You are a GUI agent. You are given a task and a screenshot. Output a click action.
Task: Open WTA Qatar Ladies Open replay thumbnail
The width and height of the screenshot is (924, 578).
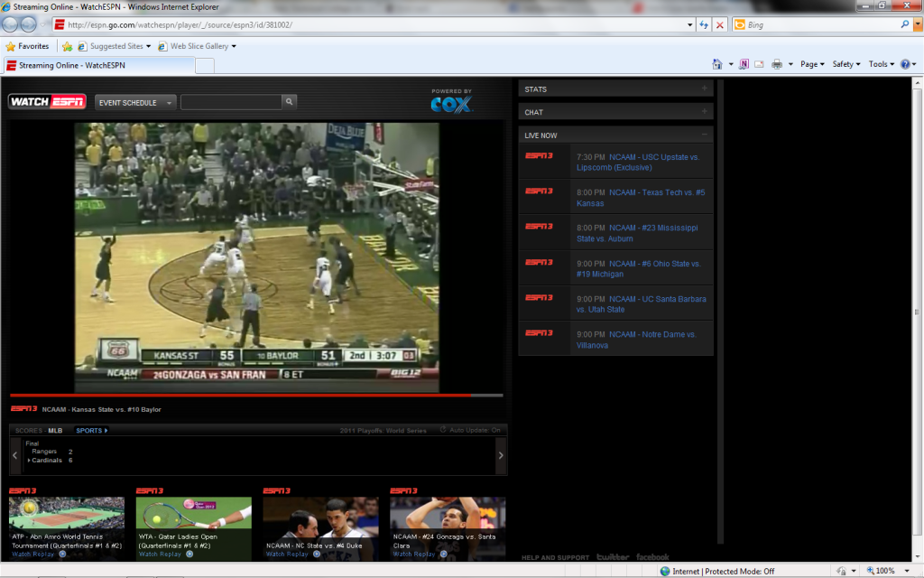click(194, 528)
